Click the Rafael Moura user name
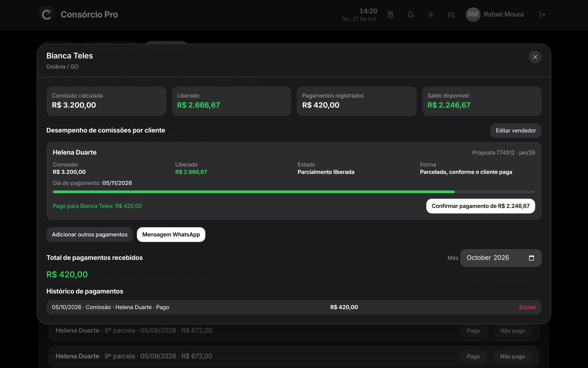 tap(503, 15)
